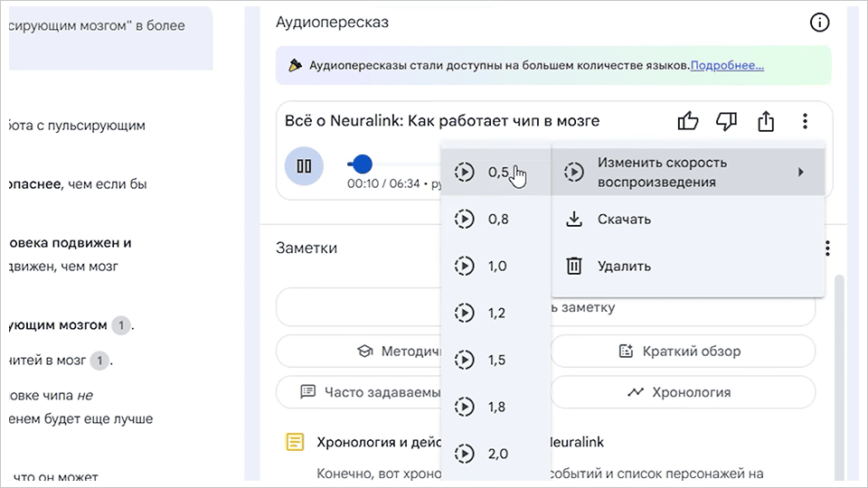Set playback speed to 1,0
Image resolution: width=868 pixels, height=488 pixels.
click(496, 266)
